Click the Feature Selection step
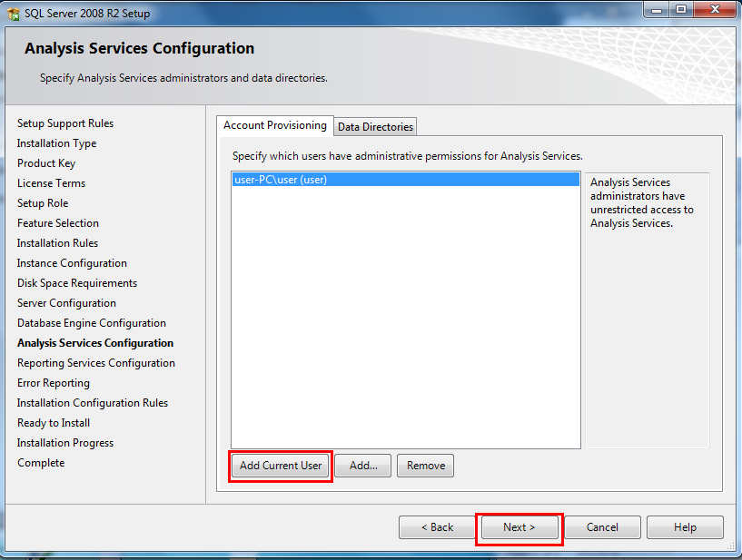Viewport: 742px width, 560px height. (x=58, y=223)
